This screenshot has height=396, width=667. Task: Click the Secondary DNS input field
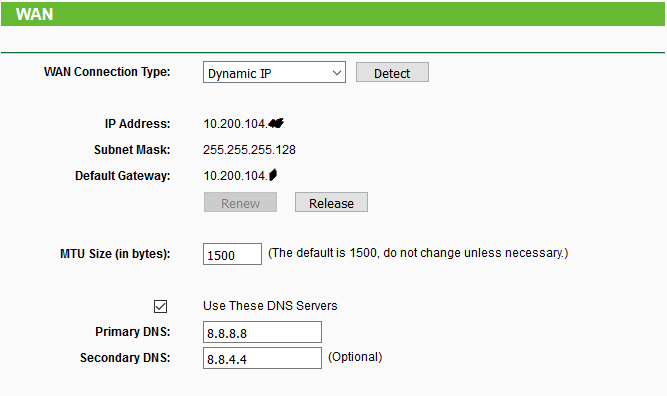(x=262, y=358)
